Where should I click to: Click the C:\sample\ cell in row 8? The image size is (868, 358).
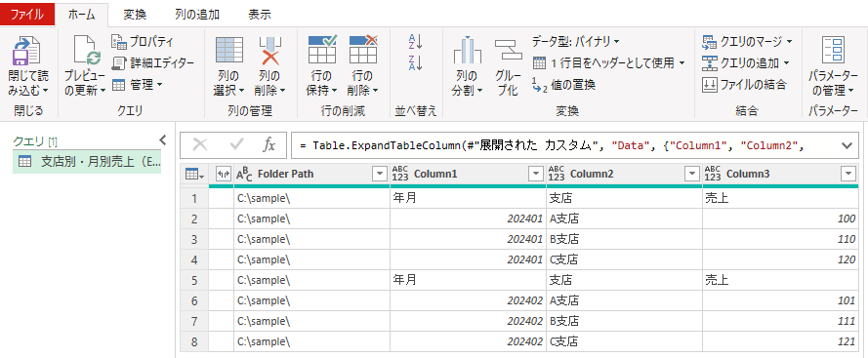[x=311, y=341]
